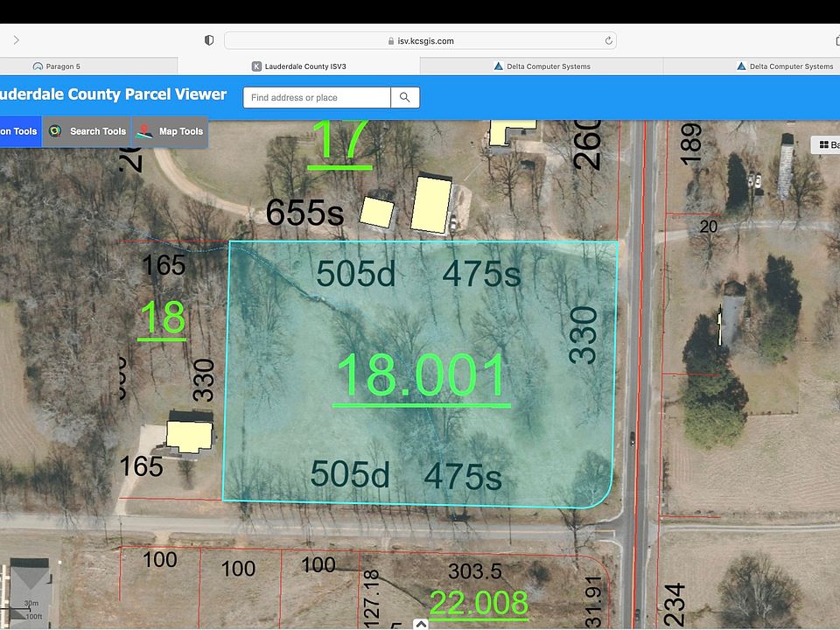
Task: Expand the bottom panel chevron arrow
Action: coord(421,624)
